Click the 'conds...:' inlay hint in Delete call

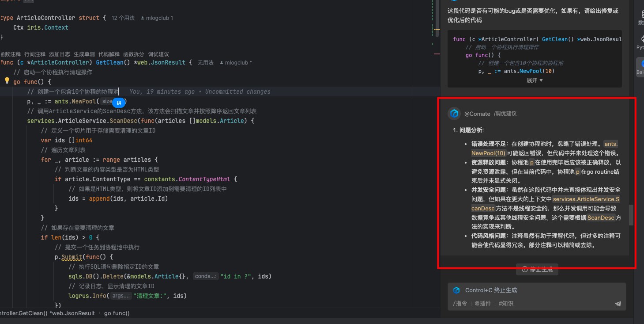pos(205,276)
